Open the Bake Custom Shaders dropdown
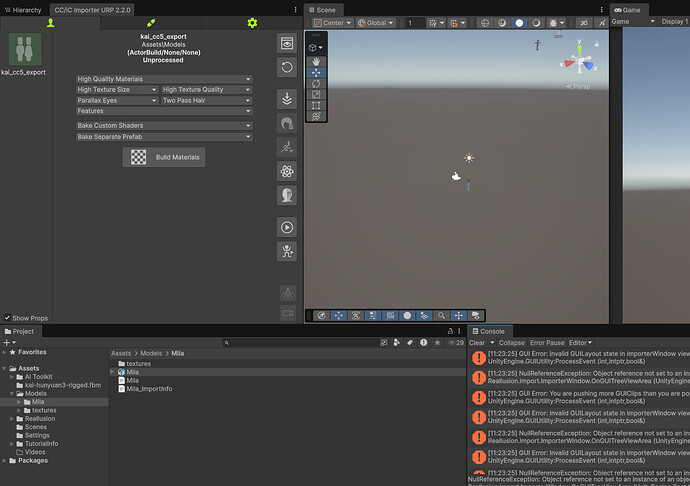Screen dimensions: 690x486 [x=164, y=125]
